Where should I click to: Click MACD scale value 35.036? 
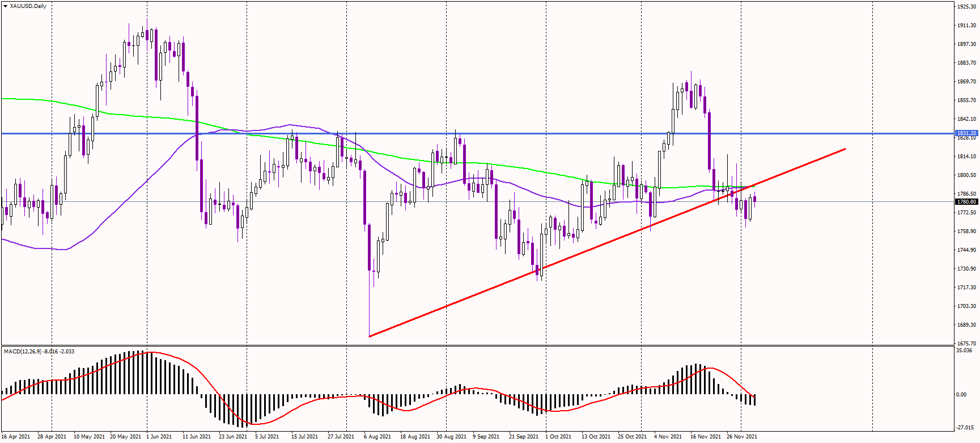965,351
